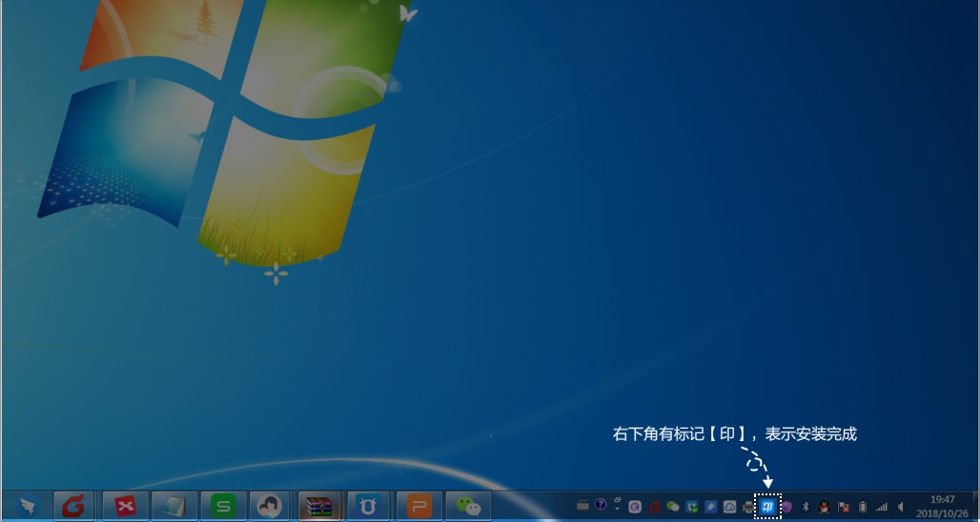Image resolution: width=980 pixels, height=522 pixels.
Task: Open the volume speaker tray icon
Action: pyautogui.click(x=901, y=507)
